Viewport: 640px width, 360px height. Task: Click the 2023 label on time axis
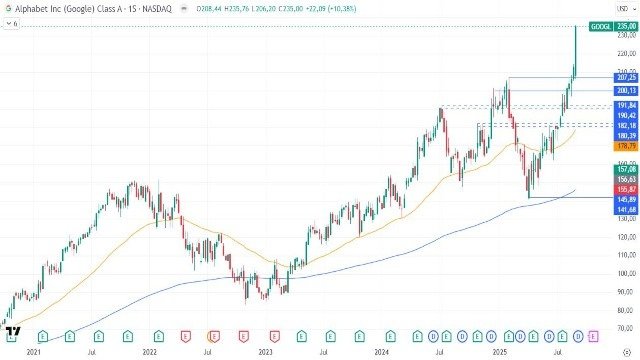point(266,352)
